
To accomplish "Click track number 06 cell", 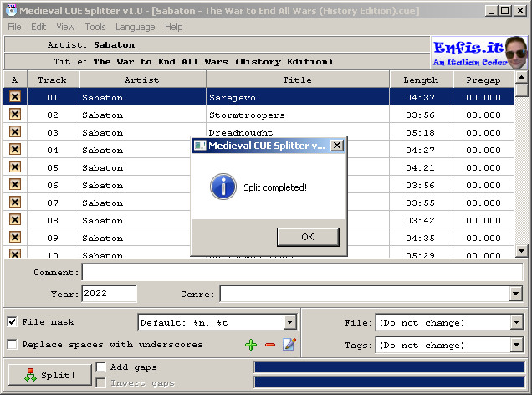I will pyautogui.click(x=53, y=186).
